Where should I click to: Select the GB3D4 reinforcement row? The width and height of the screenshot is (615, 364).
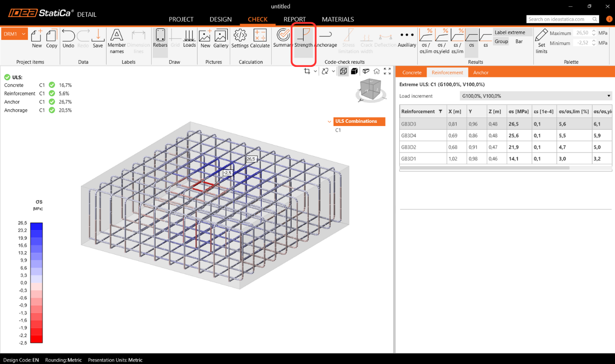[409, 136]
